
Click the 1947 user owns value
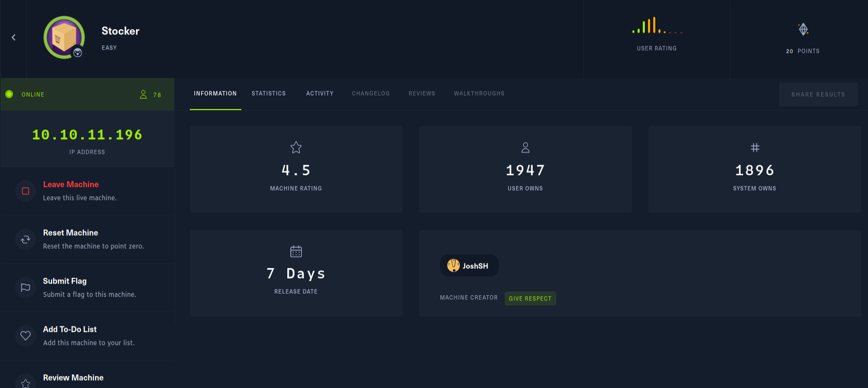525,171
